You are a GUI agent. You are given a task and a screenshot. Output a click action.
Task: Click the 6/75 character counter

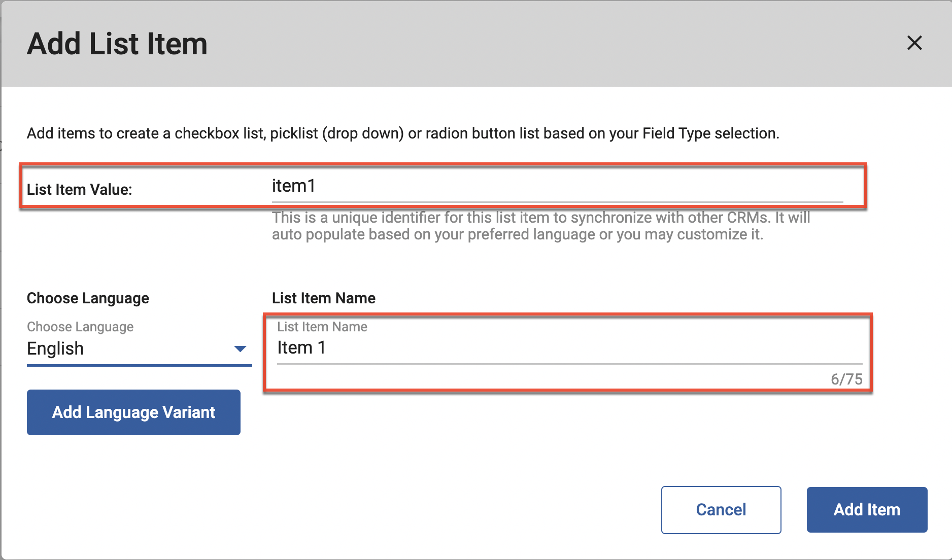pos(846,379)
